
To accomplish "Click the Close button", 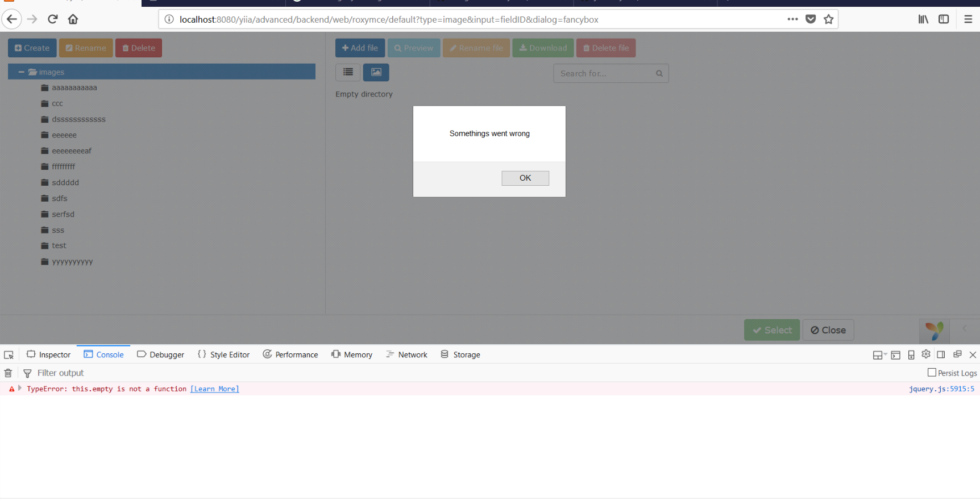I will point(828,330).
